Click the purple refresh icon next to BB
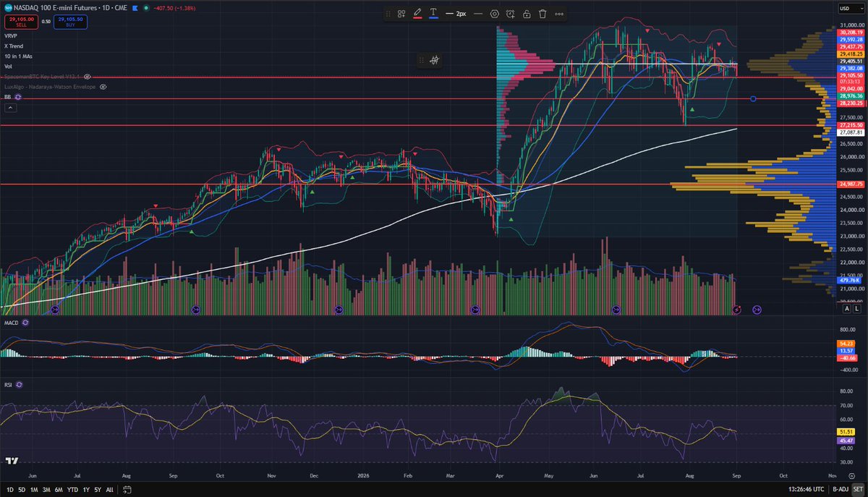The width and height of the screenshot is (868, 497). click(x=19, y=96)
